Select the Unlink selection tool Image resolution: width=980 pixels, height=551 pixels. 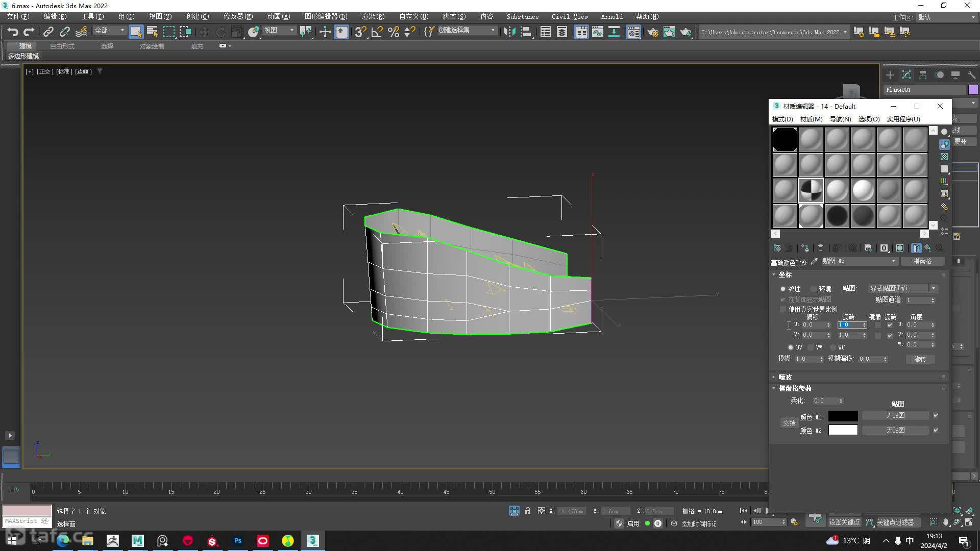tap(64, 32)
